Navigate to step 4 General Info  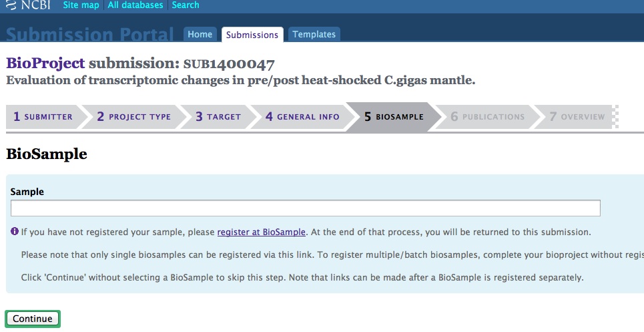pyautogui.click(x=303, y=117)
